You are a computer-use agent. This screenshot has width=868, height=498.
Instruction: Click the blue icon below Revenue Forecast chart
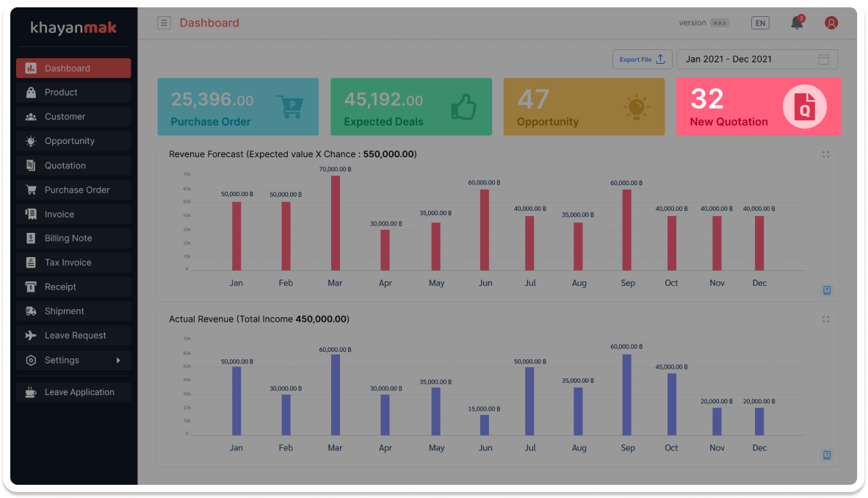pyautogui.click(x=827, y=290)
